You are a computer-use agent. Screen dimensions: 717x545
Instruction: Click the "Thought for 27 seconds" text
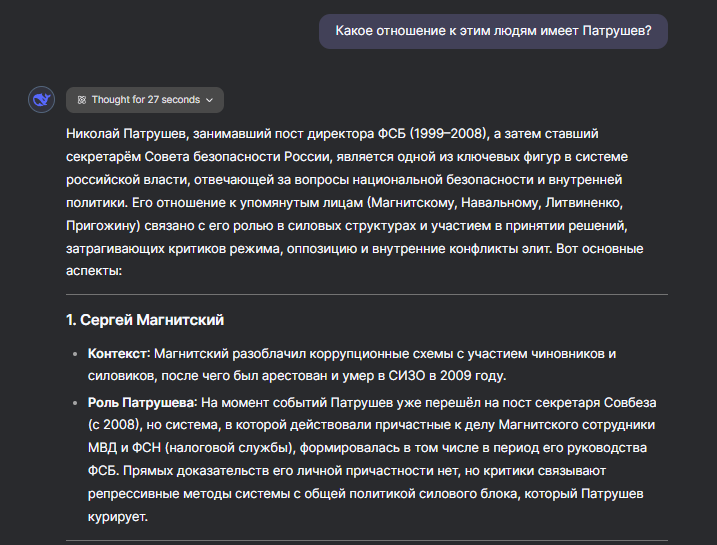click(x=145, y=100)
